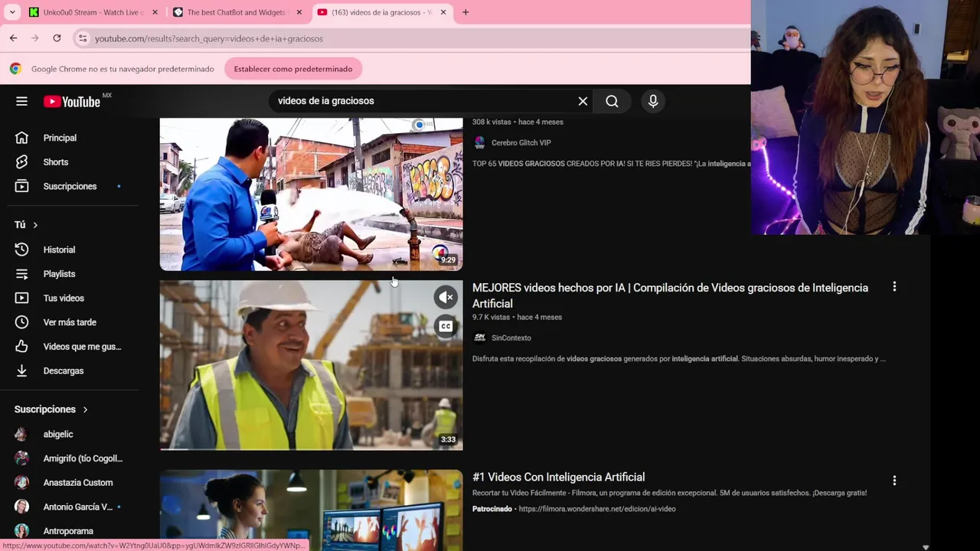Open Ver más tarde list
The image size is (980, 551).
pyautogui.click(x=70, y=322)
